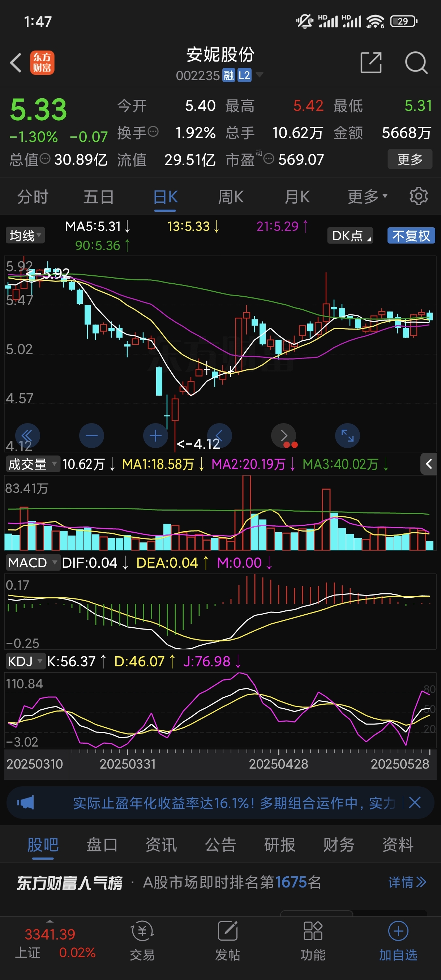This screenshot has height=980, width=441.
Task: Expand stock code dropdown arrow in the header
Action: (x=260, y=74)
